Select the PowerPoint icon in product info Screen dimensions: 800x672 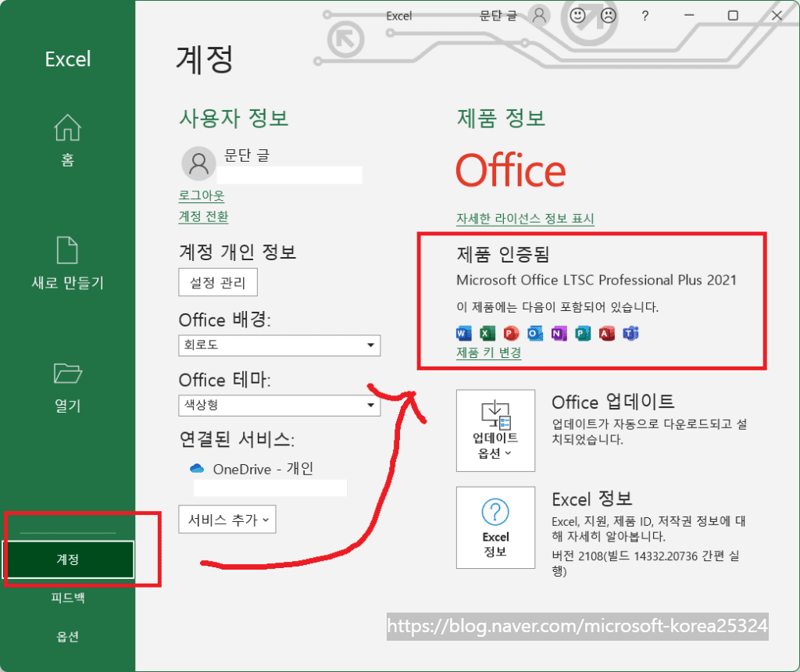(x=511, y=334)
